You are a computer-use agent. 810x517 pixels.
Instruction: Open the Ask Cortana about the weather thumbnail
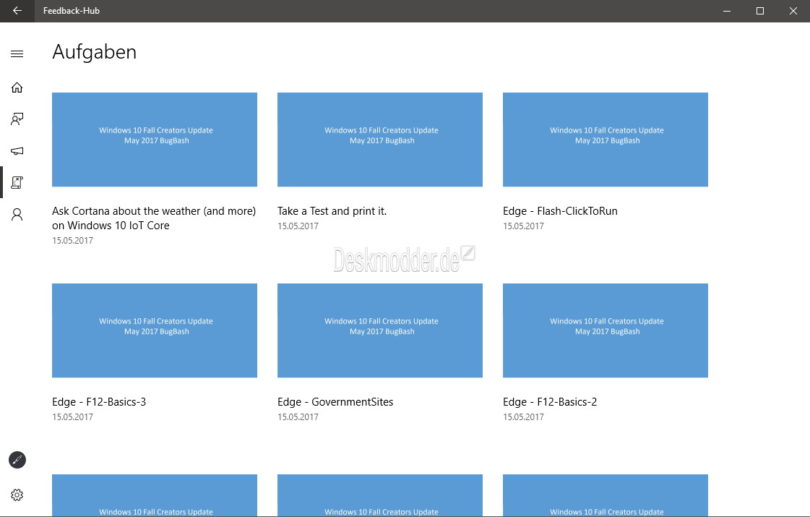[154, 140]
